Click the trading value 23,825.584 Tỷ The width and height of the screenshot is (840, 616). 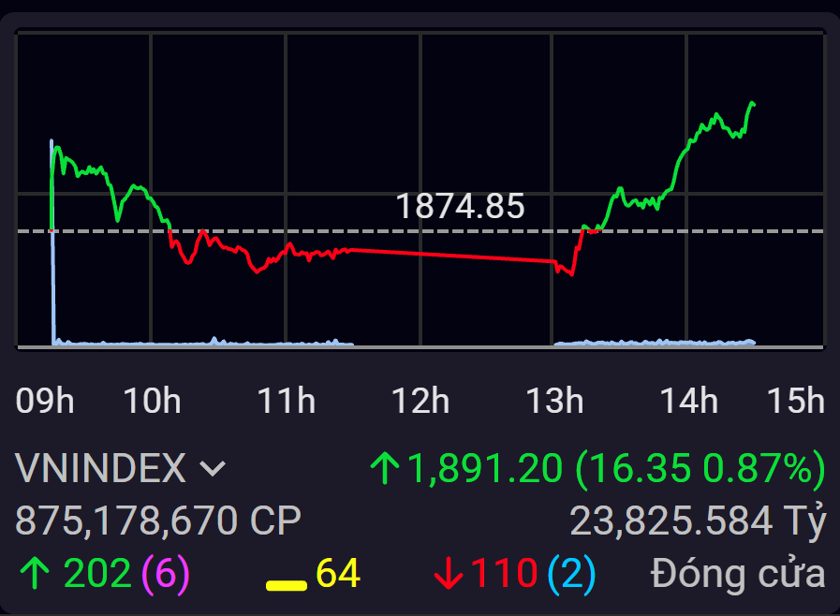[x=698, y=521]
